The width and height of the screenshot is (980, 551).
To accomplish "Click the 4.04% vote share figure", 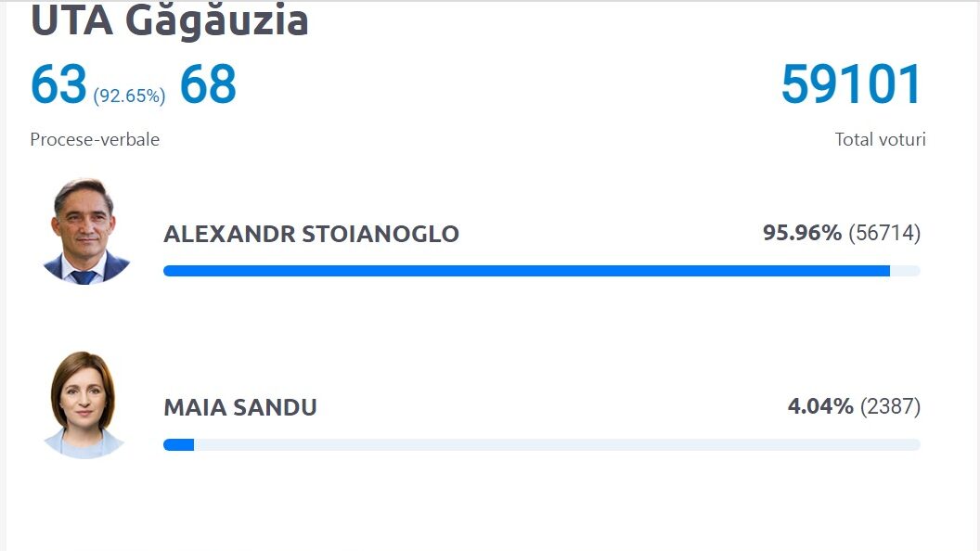I will tap(820, 406).
